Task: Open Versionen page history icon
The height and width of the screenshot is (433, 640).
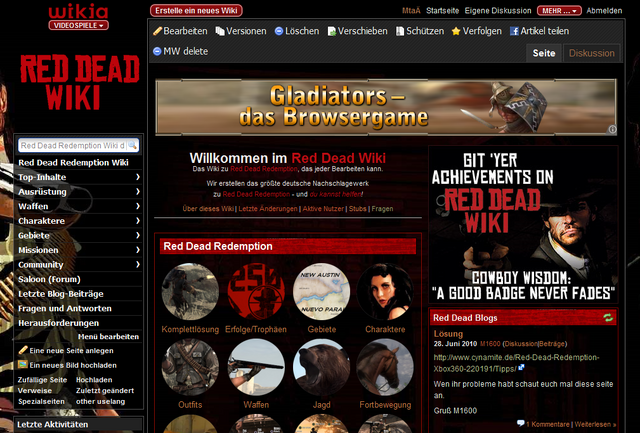Action: (x=220, y=31)
